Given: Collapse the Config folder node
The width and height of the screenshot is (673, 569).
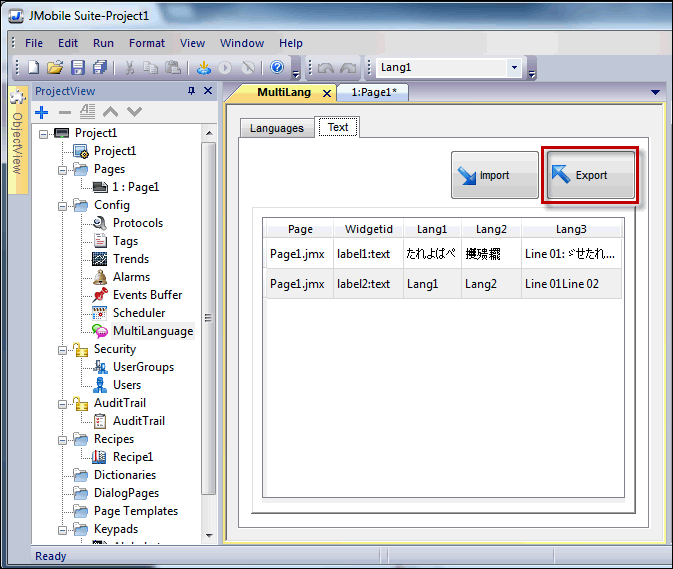Looking at the screenshot, I should [x=62, y=205].
